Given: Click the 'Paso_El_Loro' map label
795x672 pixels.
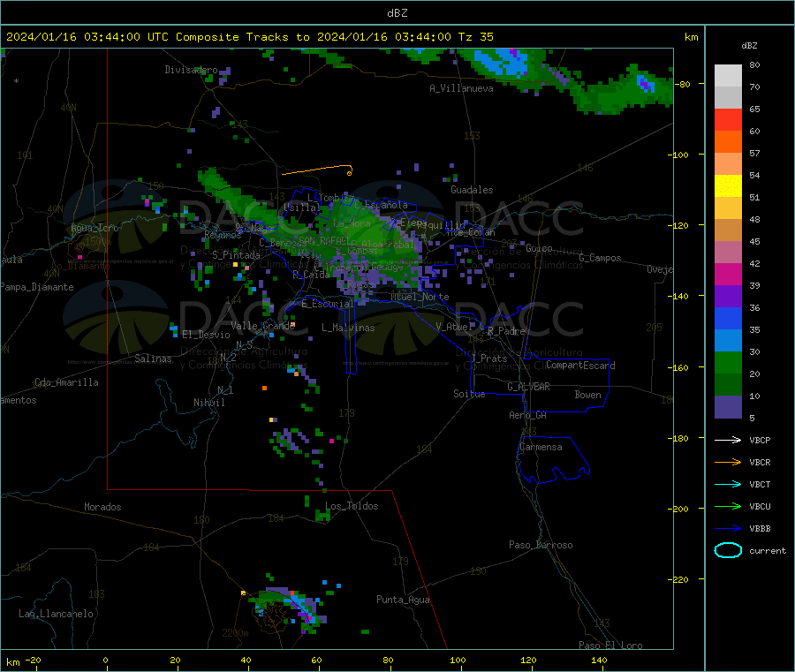Looking at the screenshot, I should 610,646.
